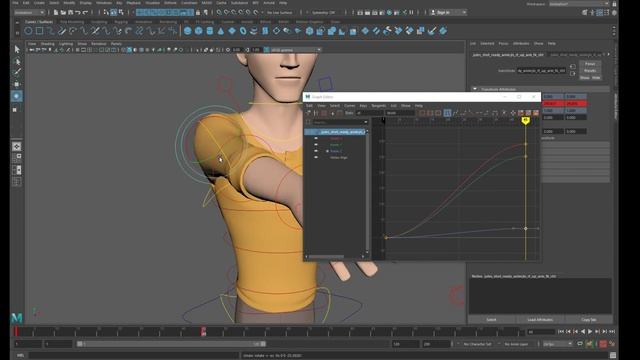
Task: Click the Attribute Editor toggle icon top right
Action: pos(599,13)
